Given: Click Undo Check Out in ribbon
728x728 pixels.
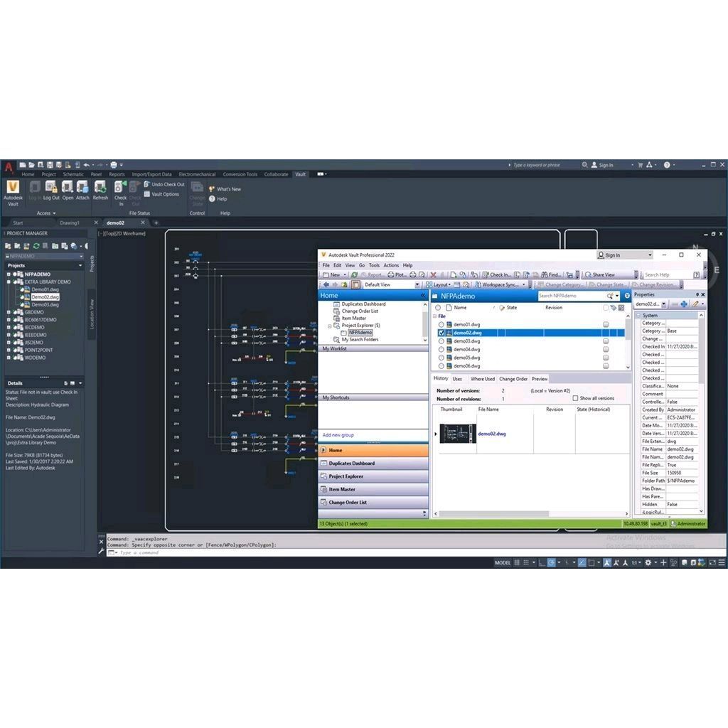Looking at the screenshot, I should click(164, 184).
